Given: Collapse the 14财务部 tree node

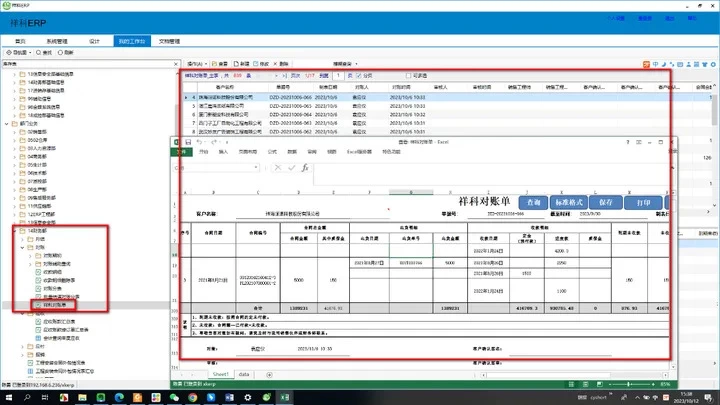Looking at the screenshot, I should pos(17,230).
